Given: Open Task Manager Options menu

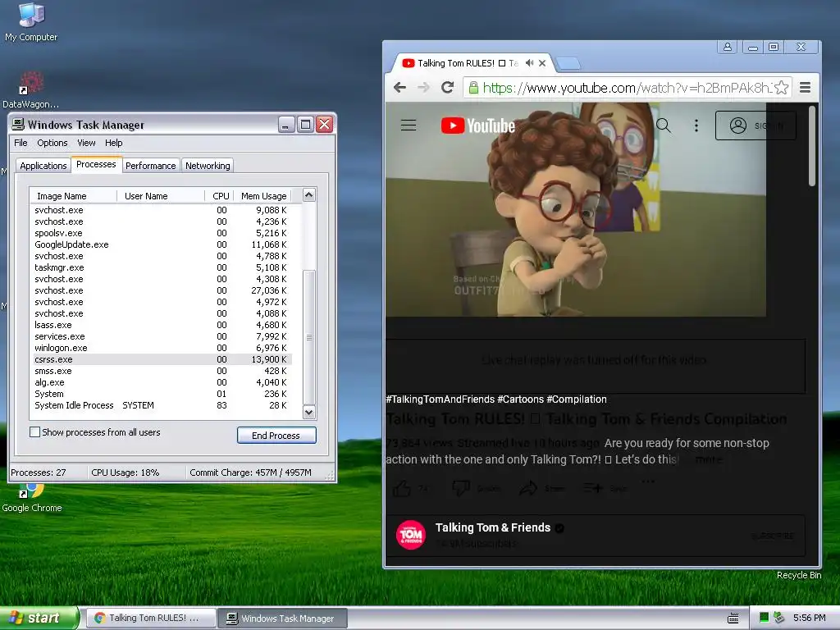Looking at the screenshot, I should (52, 143).
